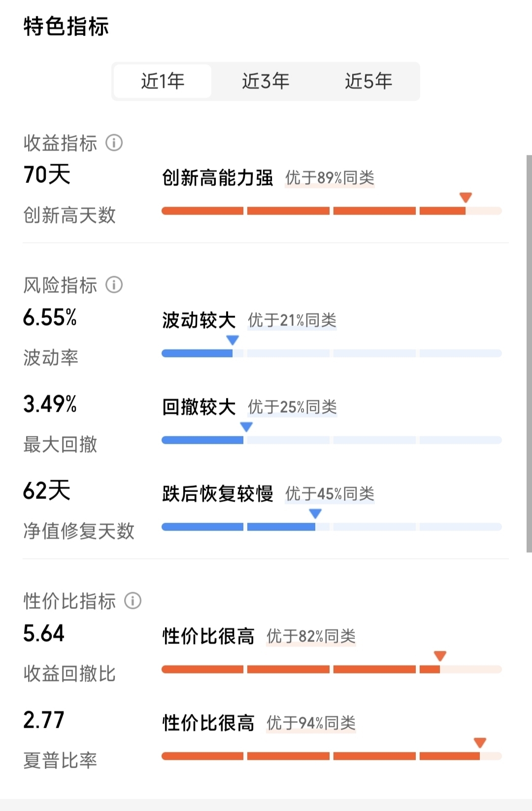Image resolution: width=532 pixels, height=811 pixels.
Task: Click orange marker on 创新高天数 bar
Action: (x=465, y=197)
